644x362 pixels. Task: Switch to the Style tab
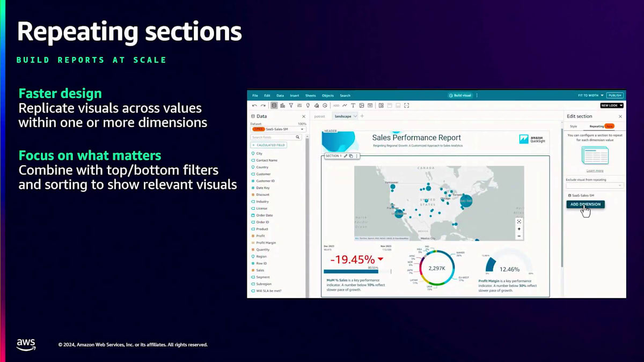click(574, 126)
